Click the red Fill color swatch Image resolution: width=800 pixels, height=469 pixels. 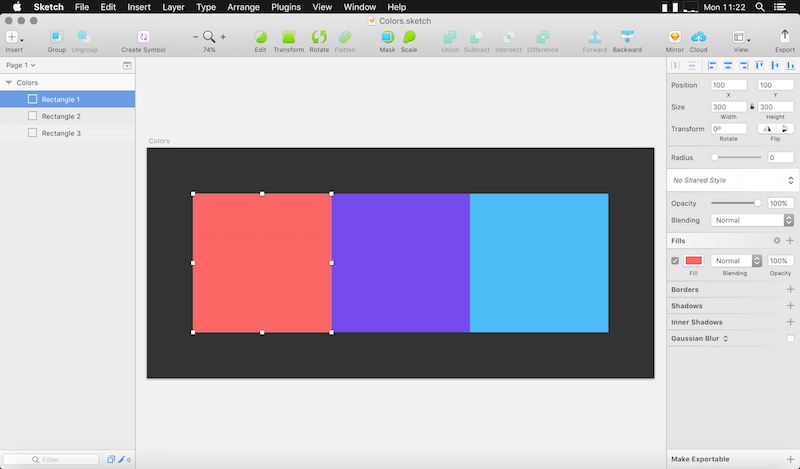(693, 261)
